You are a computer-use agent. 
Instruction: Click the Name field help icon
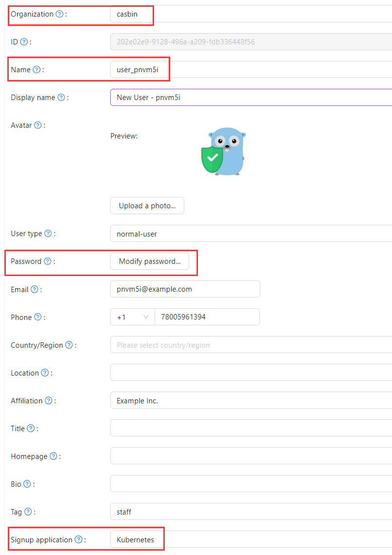37,69
